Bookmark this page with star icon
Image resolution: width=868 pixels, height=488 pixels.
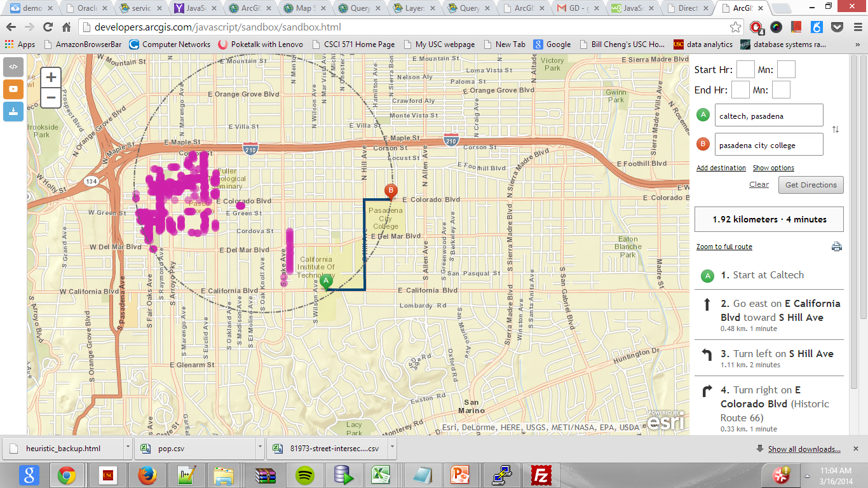[x=735, y=27]
